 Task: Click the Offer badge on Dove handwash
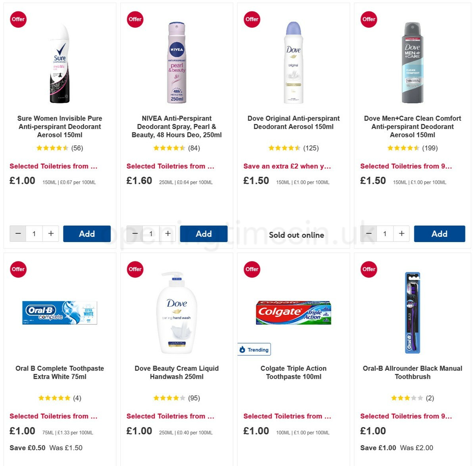(135, 269)
